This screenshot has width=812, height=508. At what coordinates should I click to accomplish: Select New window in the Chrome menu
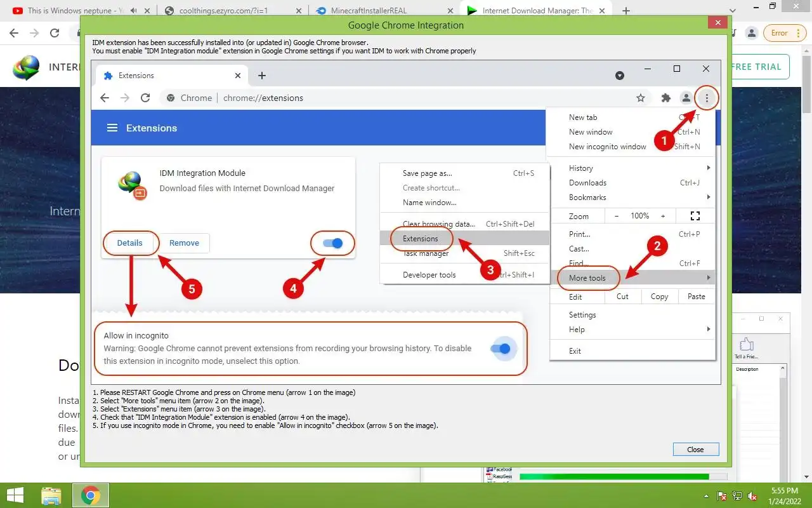click(x=591, y=132)
